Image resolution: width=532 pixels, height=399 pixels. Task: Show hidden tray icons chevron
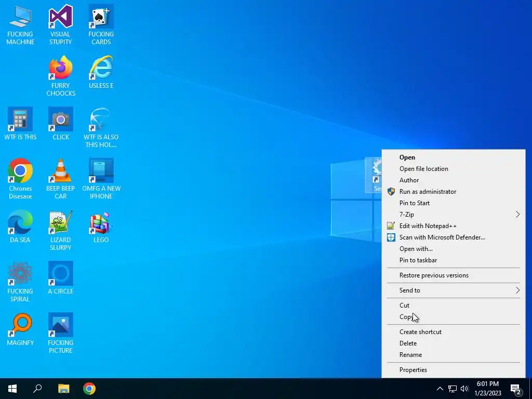point(440,389)
